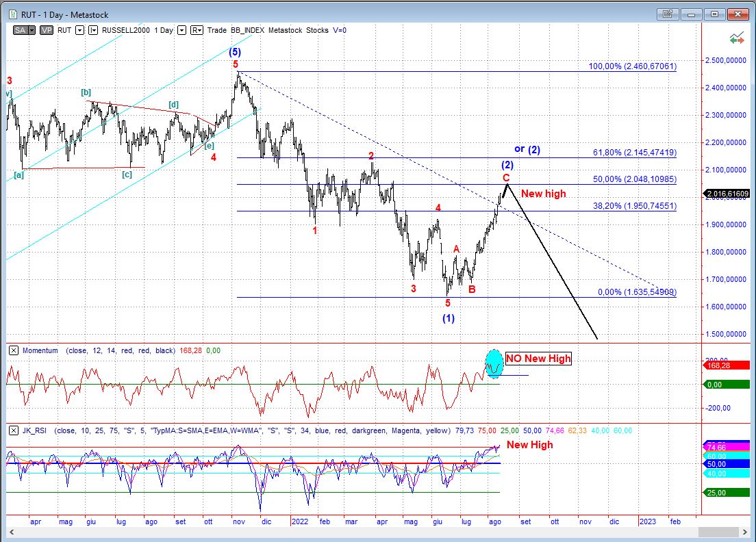
Task: Click the left arrow of horizontal scrollbar
Action: [12, 532]
